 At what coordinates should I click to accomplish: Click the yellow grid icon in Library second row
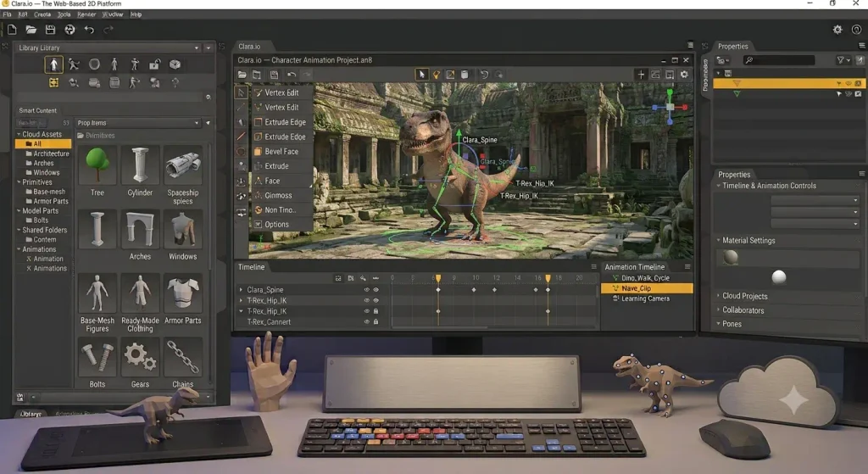point(53,83)
